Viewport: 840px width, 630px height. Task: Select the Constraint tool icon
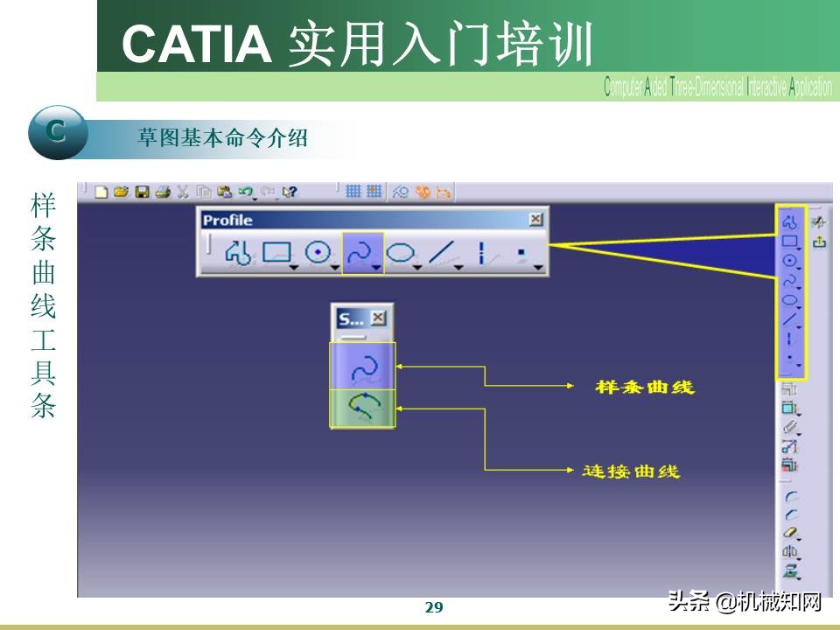789,408
